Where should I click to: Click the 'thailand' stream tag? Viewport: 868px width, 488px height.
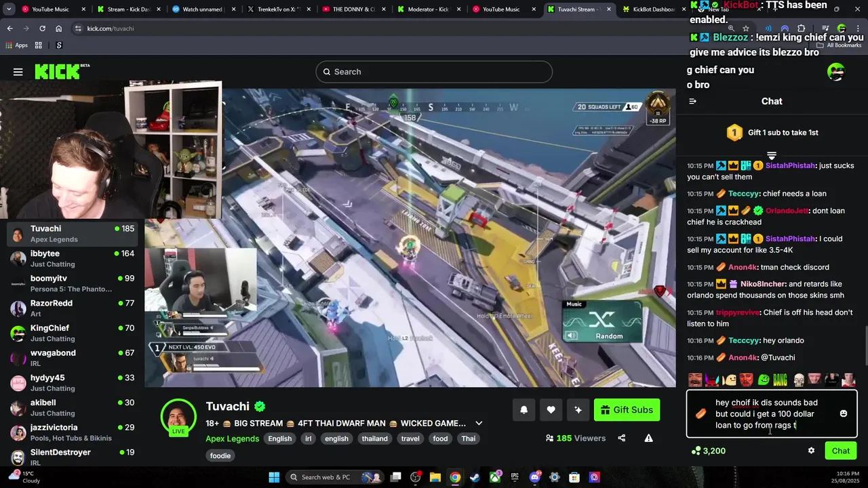pos(374,439)
